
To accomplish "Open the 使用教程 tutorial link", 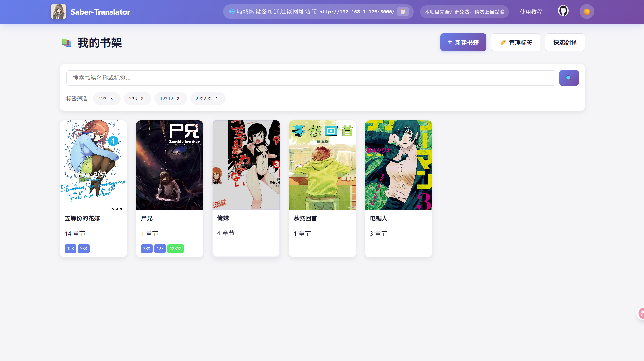I will (x=531, y=12).
